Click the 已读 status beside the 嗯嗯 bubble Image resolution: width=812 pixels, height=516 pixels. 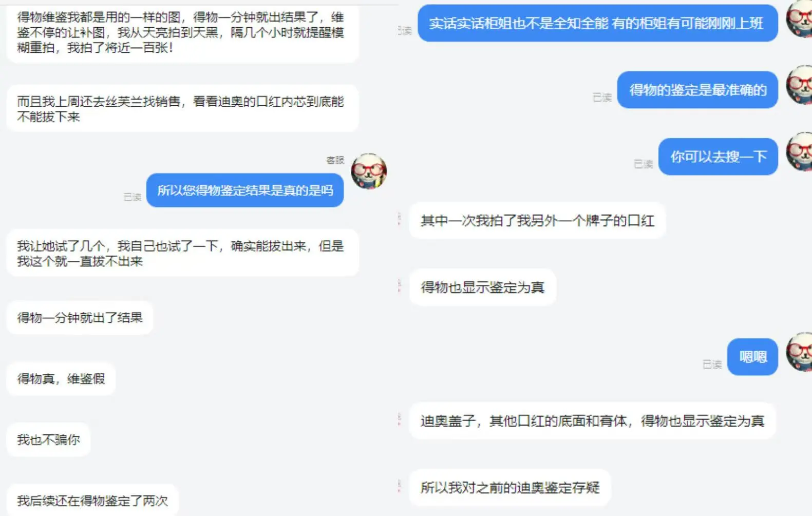tap(712, 365)
